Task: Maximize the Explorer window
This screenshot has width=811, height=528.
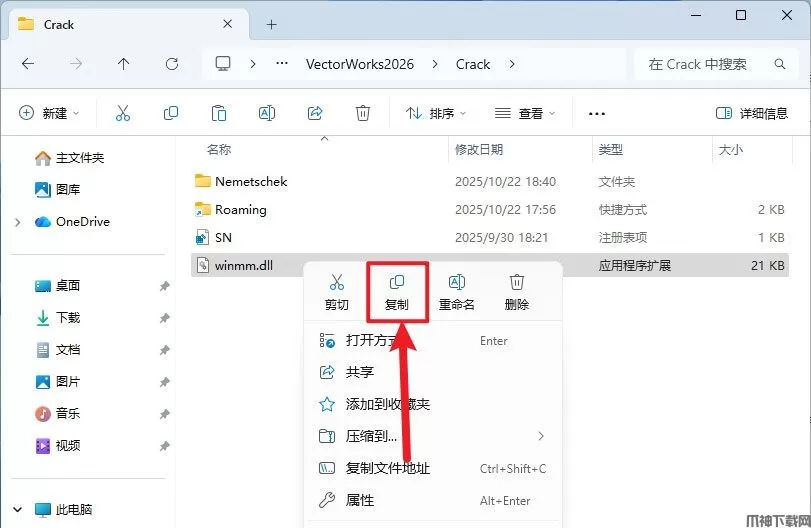Action: click(741, 15)
